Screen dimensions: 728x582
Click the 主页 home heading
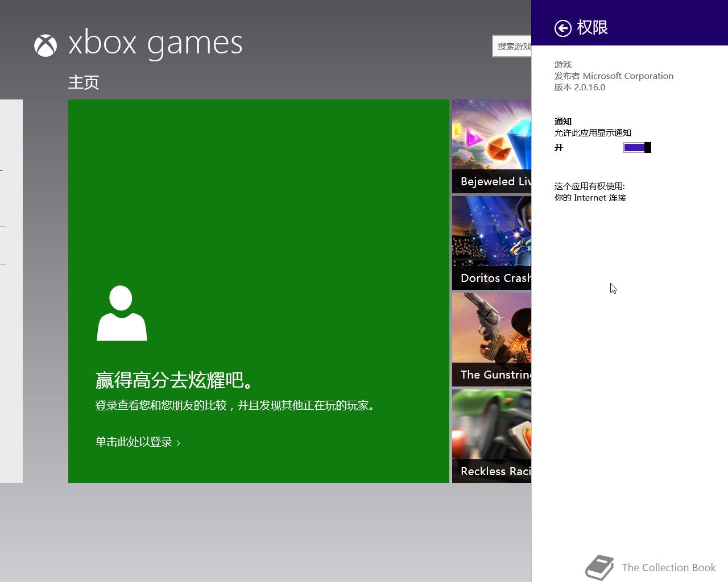[84, 82]
